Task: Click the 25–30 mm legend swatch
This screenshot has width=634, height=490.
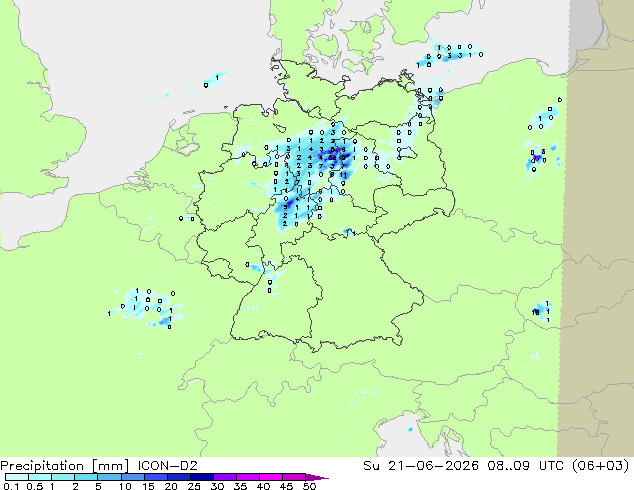Action: coord(201,477)
